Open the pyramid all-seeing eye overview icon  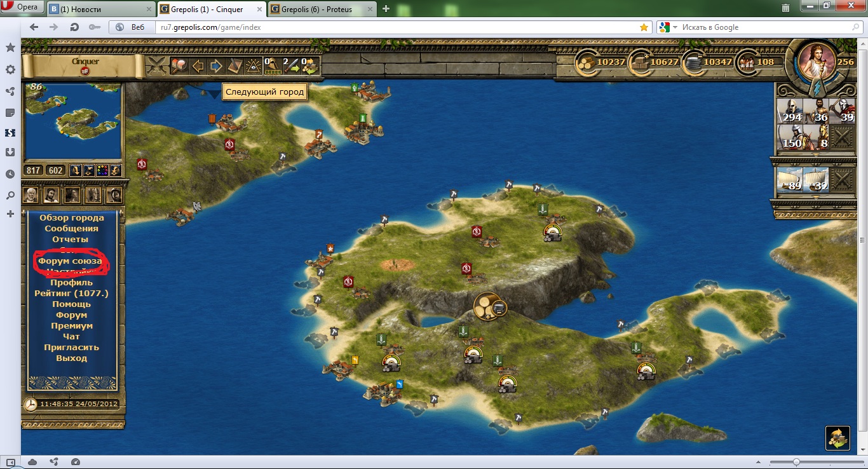[253, 65]
